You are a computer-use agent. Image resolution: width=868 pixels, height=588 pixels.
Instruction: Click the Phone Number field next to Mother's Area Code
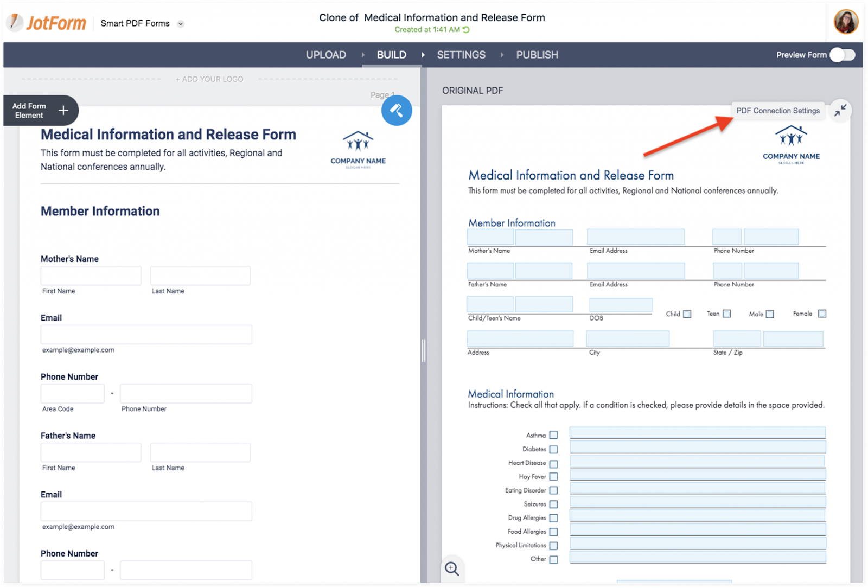point(186,393)
